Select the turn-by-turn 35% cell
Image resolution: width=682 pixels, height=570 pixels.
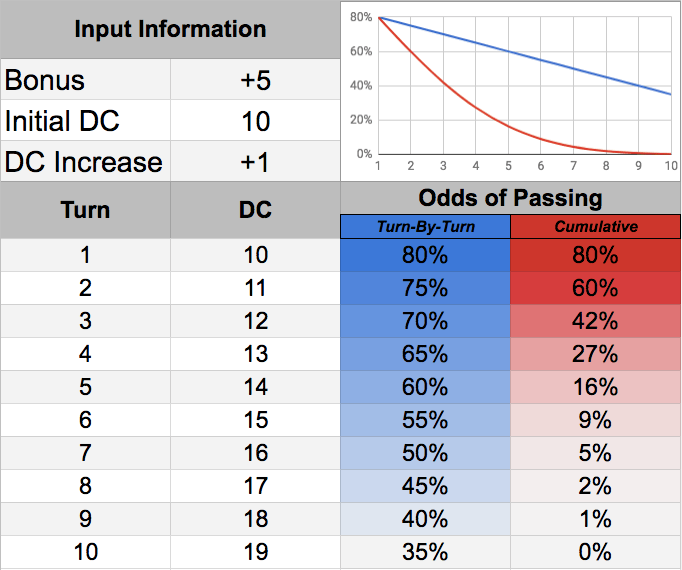point(425,552)
